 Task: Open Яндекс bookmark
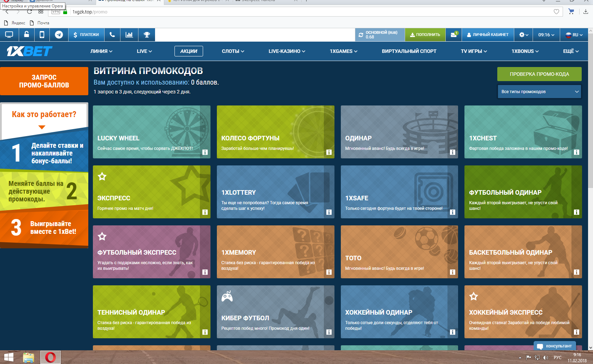tap(14, 23)
